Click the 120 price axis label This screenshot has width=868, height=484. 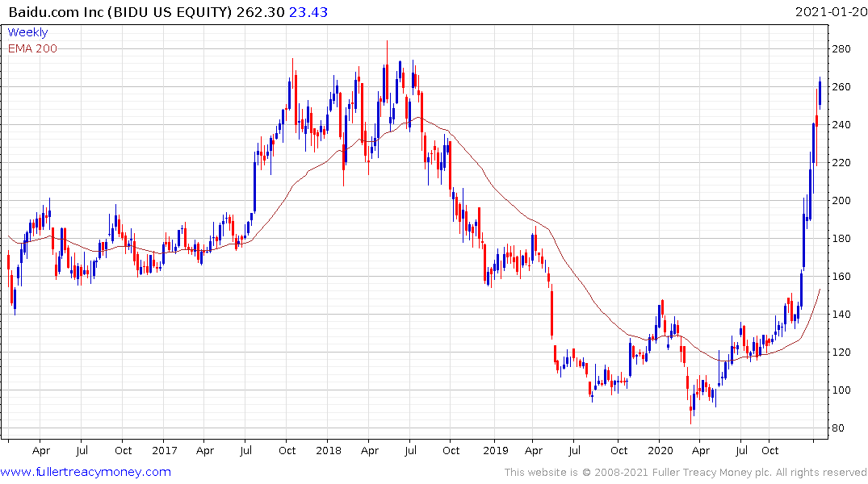point(841,352)
